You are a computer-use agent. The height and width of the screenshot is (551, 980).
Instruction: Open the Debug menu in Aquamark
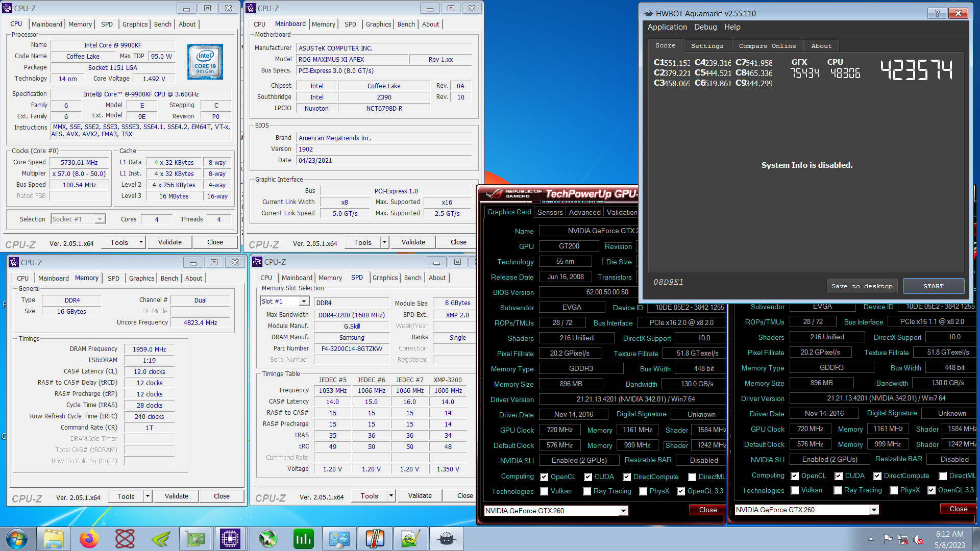(x=705, y=27)
